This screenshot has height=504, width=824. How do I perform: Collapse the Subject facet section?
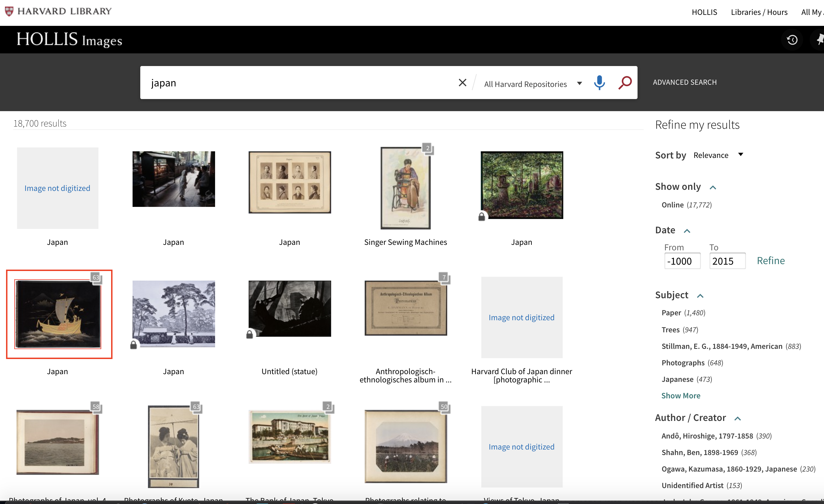(701, 296)
